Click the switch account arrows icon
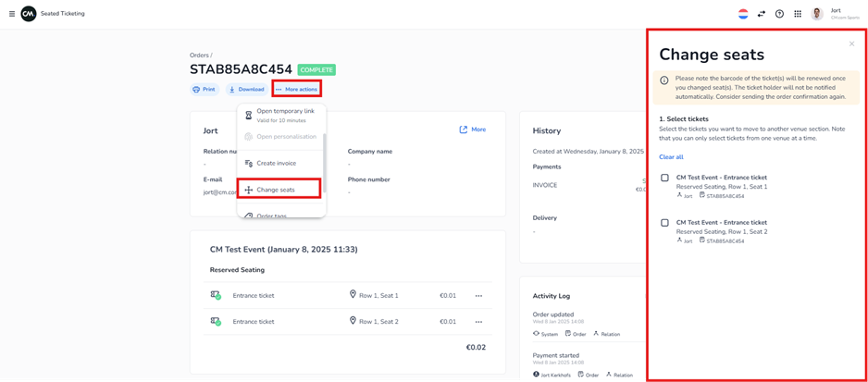Viewport: 868px width, 382px height. (x=762, y=14)
